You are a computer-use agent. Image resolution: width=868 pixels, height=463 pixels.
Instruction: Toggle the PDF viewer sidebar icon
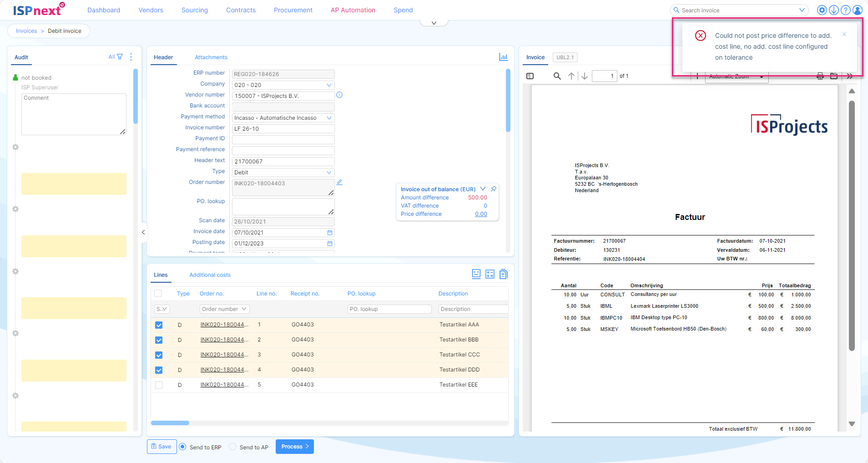tap(530, 76)
